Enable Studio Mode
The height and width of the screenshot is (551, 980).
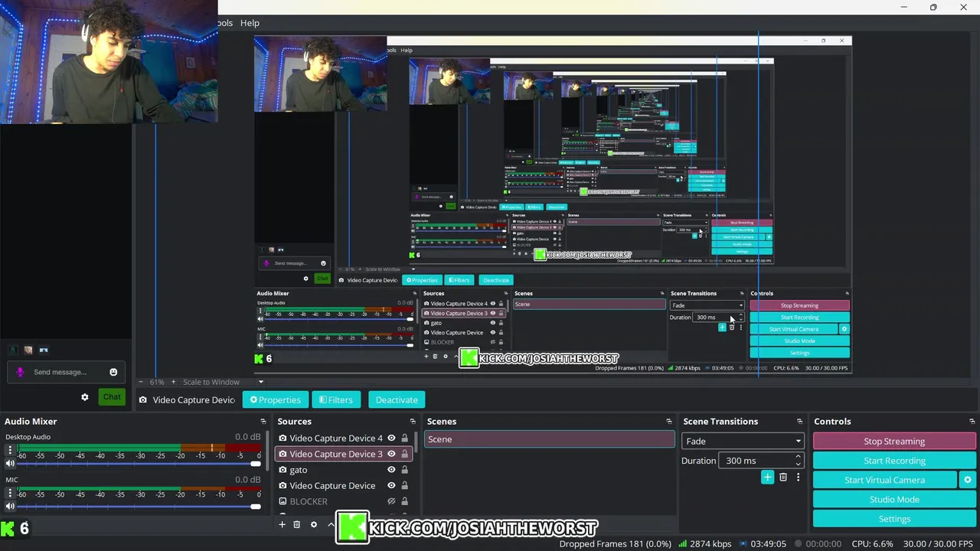pos(894,499)
